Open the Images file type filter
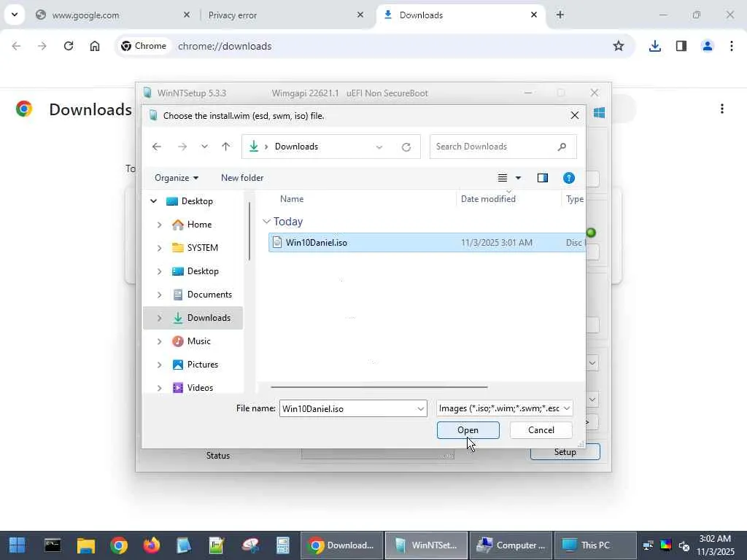The width and height of the screenshot is (747, 560). coord(505,408)
